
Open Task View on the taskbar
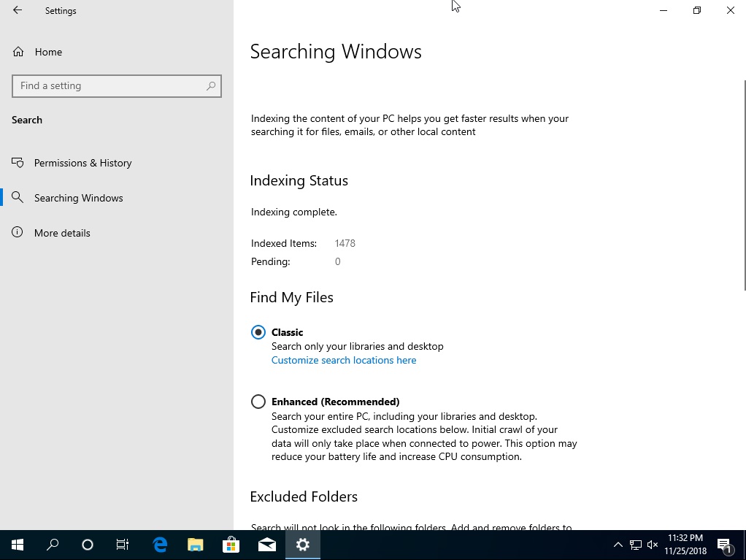123,545
